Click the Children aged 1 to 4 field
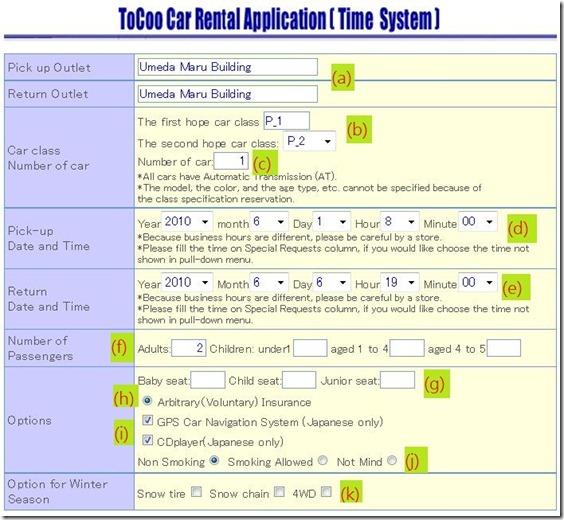Viewport: 564px width, 520px height. (407, 348)
